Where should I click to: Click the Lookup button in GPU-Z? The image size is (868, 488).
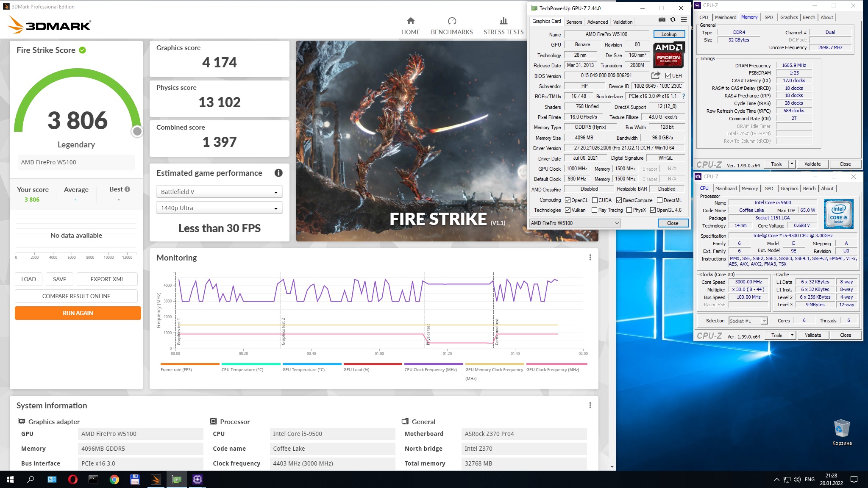669,34
